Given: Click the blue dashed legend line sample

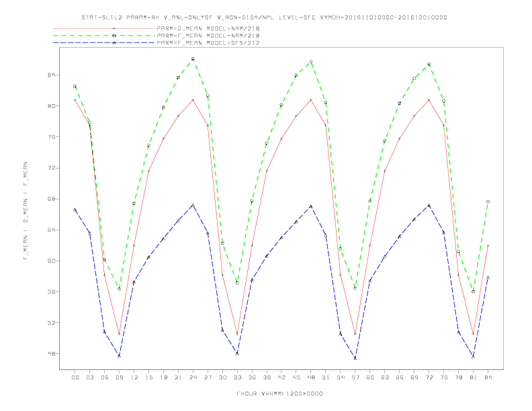Looking at the screenshot, I should (x=104, y=43).
